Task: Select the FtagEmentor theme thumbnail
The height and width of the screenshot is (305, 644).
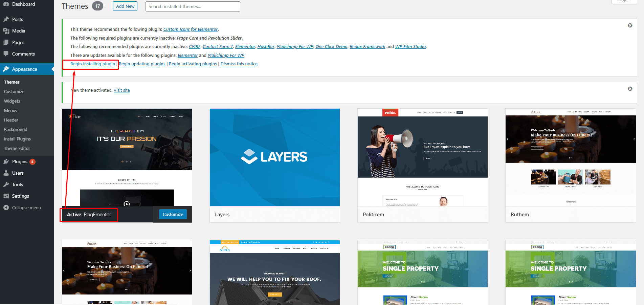Action: 127,157
